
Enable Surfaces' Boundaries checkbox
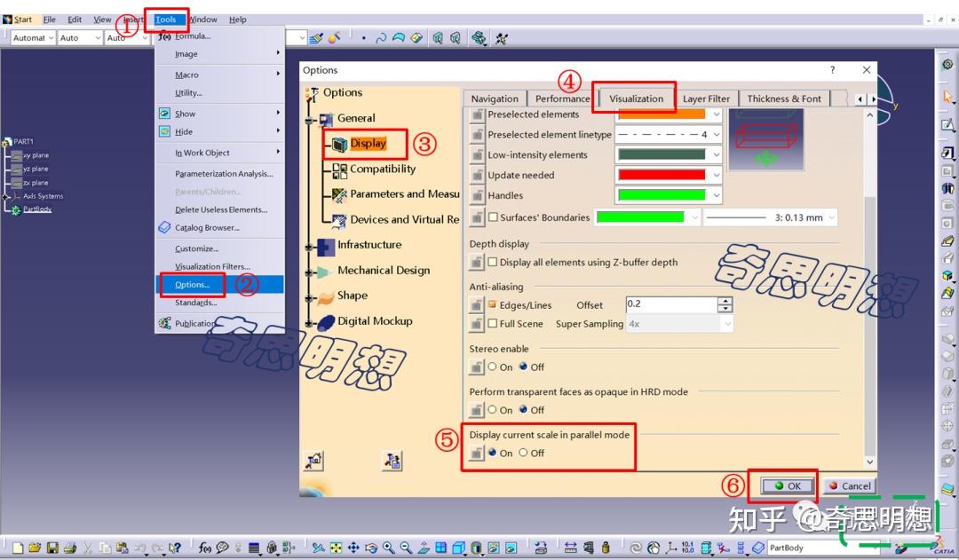click(493, 217)
